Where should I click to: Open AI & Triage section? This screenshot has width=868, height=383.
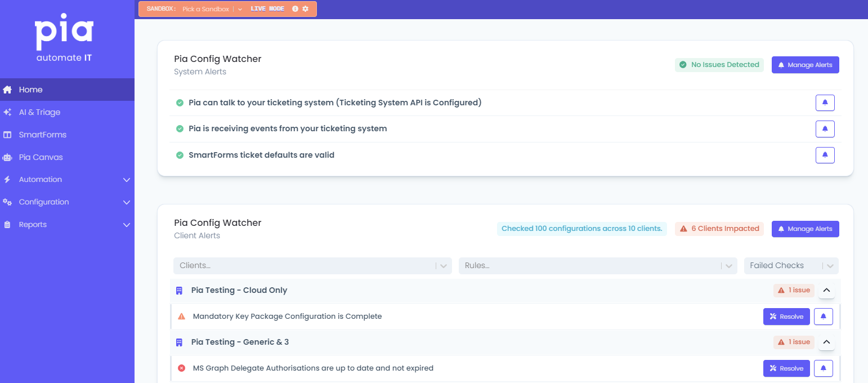pyautogui.click(x=67, y=112)
